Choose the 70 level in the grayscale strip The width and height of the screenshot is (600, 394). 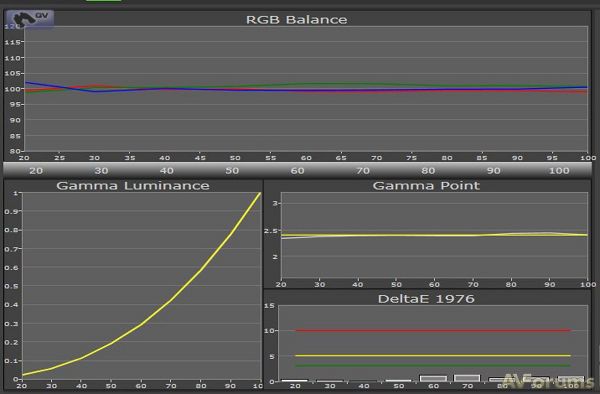click(x=363, y=171)
